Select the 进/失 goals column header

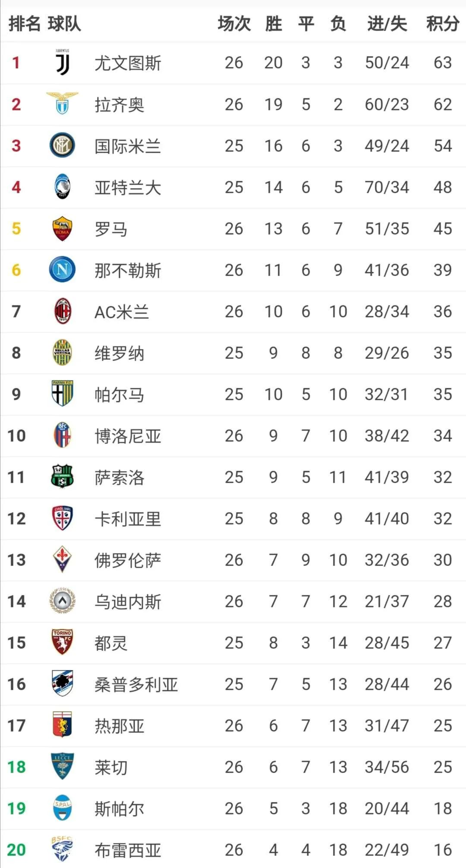[387, 23]
